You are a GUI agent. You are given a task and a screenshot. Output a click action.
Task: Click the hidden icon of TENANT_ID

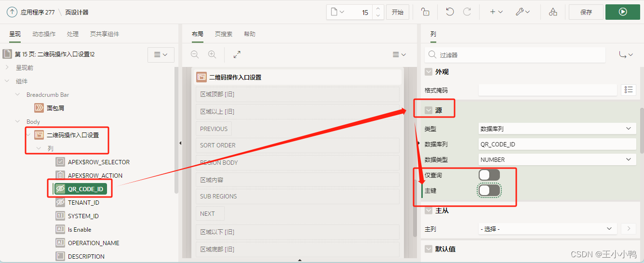coord(60,202)
